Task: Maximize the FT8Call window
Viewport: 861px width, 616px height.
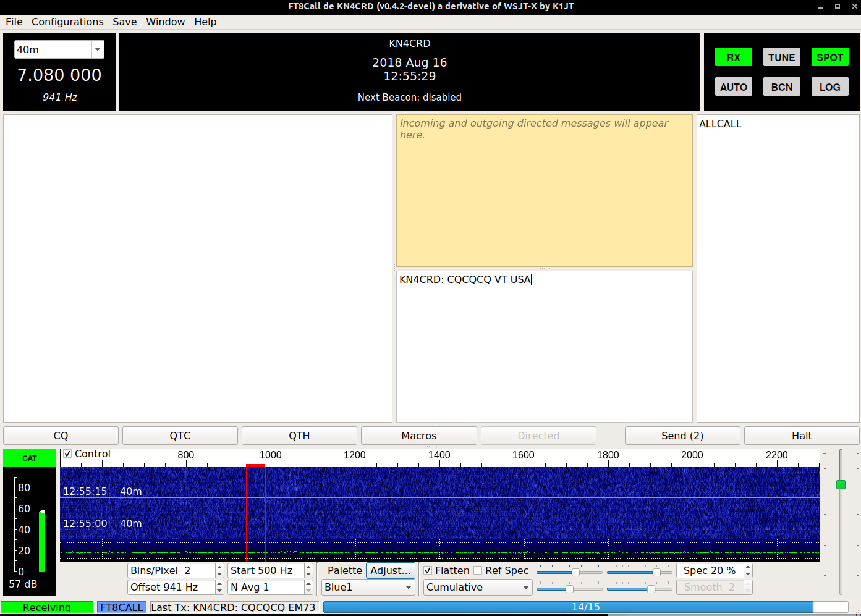Action: 838,6
